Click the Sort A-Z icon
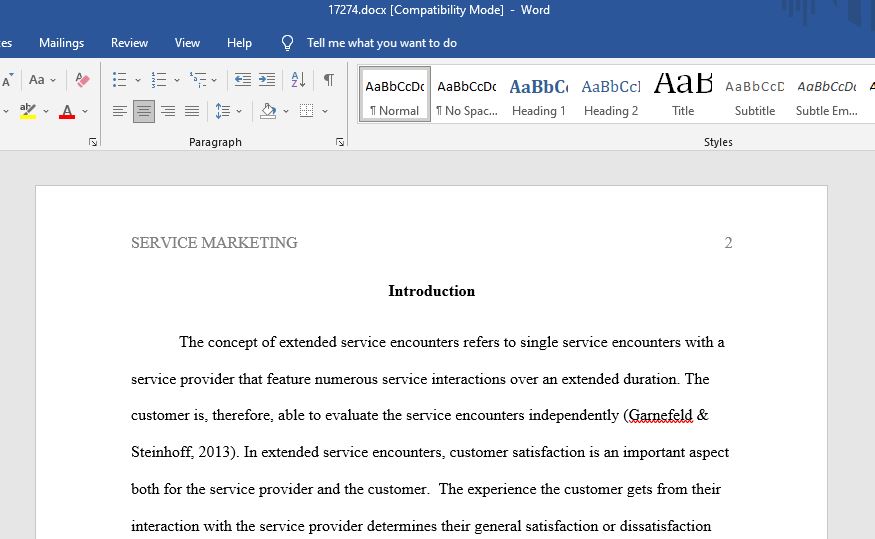 [298, 80]
